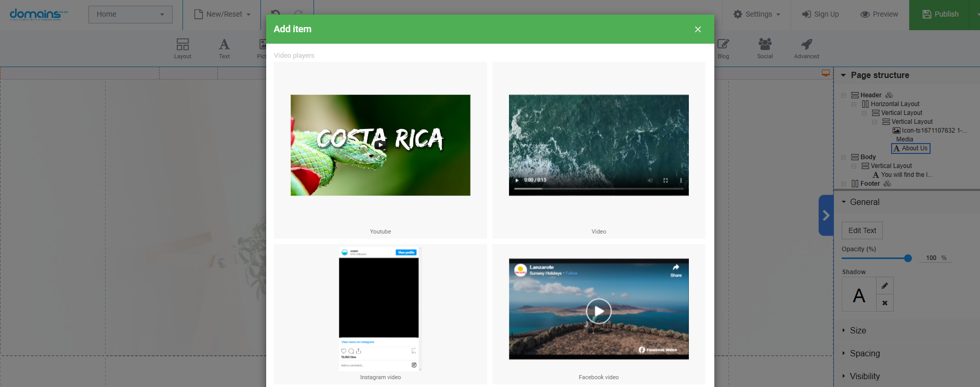Open the Home page dropdown
This screenshot has height=387, width=980.
pyautogui.click(x=130, y=14)
